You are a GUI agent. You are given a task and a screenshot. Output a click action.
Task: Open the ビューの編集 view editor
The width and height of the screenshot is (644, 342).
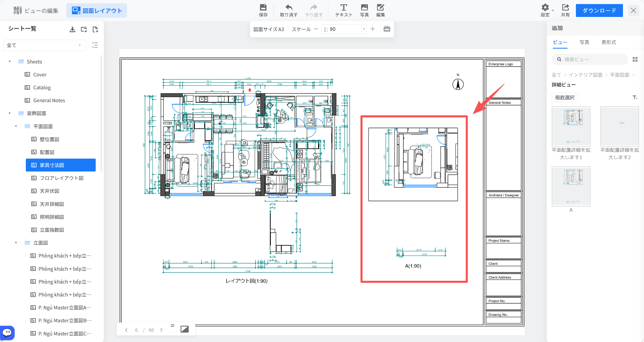[36, 11]
